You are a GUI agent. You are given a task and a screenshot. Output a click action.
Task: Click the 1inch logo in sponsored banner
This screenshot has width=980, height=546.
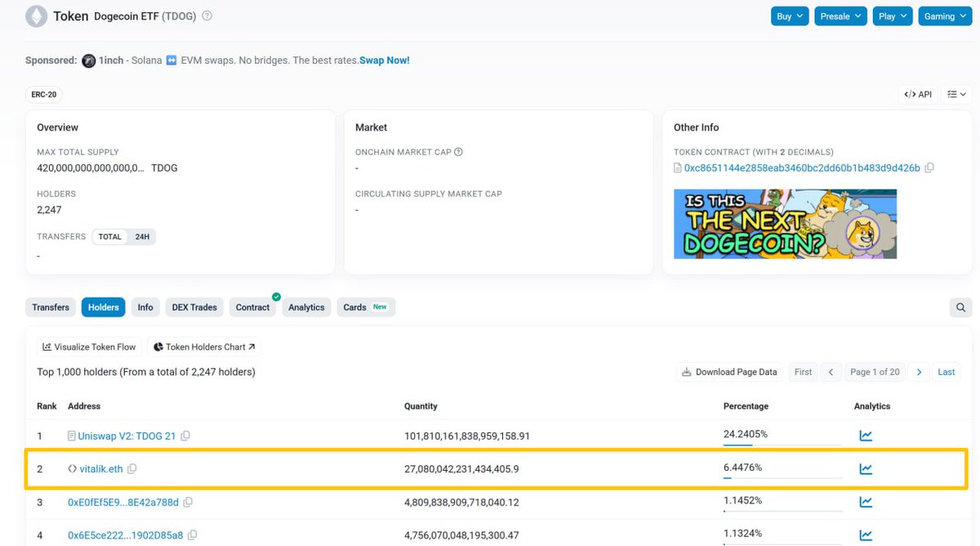point(88,60)
